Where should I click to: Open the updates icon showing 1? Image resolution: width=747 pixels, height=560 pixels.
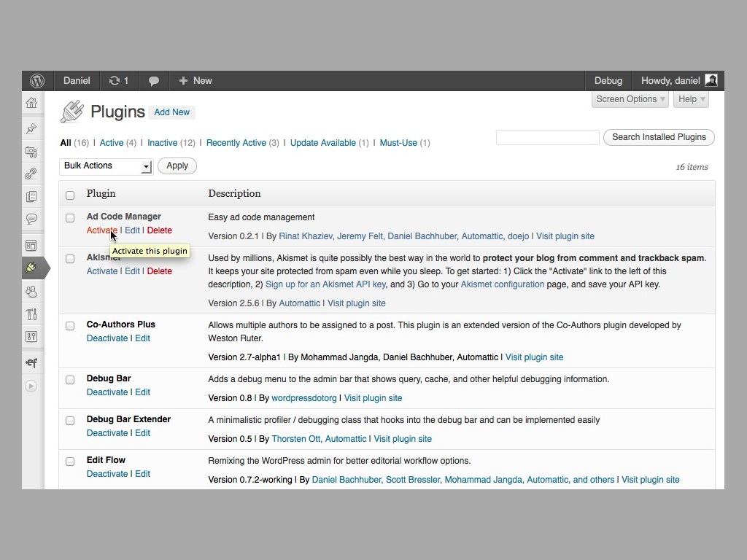[119, 81]
